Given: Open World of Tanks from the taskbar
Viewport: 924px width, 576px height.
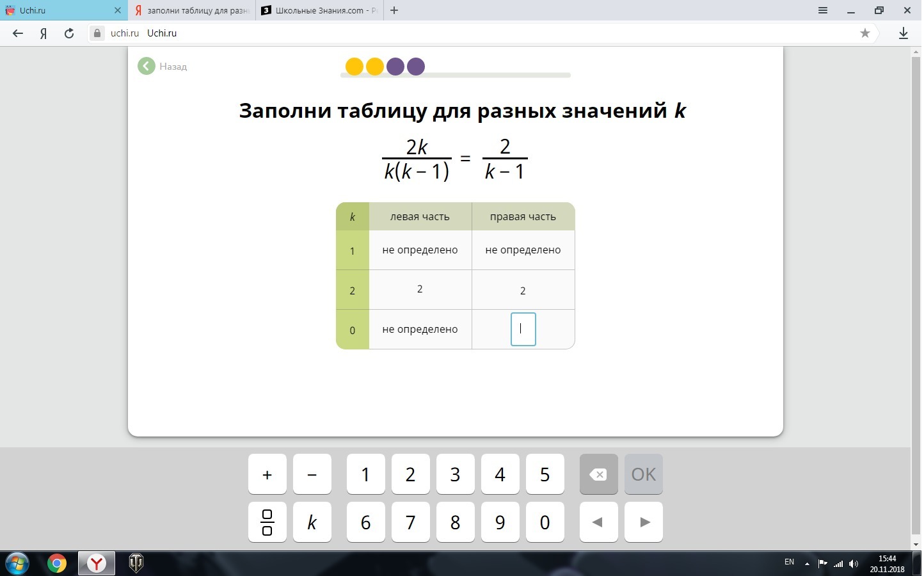Looking at the screenshot, I should [136, 563].
